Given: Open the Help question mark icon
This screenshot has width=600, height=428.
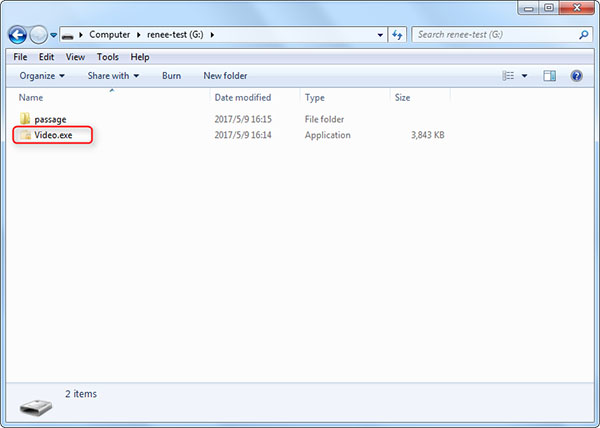Looking at the screenshot, I should point(576,76).
